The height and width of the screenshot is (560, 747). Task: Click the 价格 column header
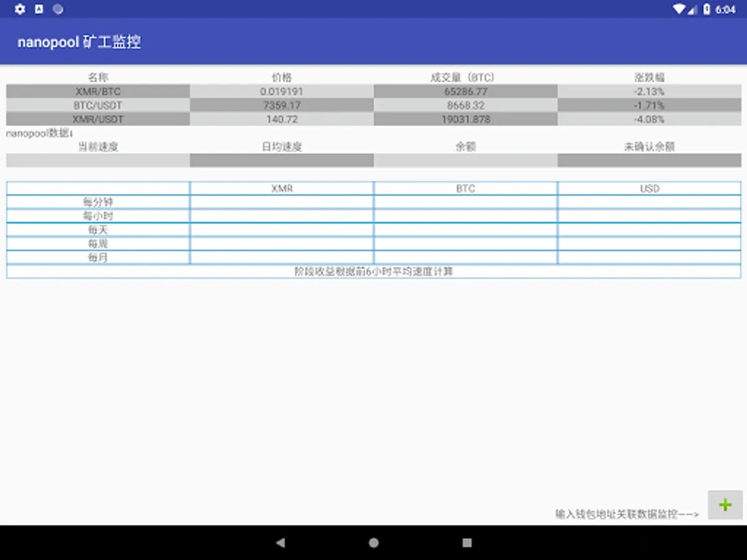click(x=282, y=78)
